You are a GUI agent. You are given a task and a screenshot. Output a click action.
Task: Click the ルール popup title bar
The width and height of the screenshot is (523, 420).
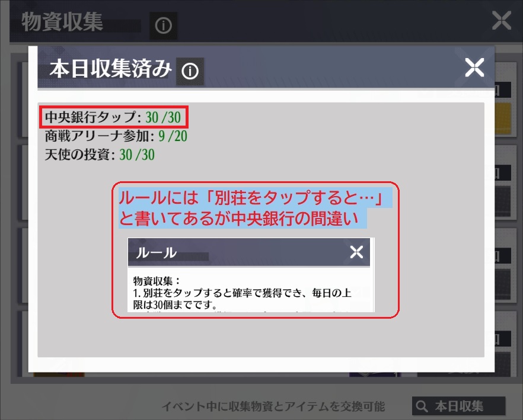(249, 252)
